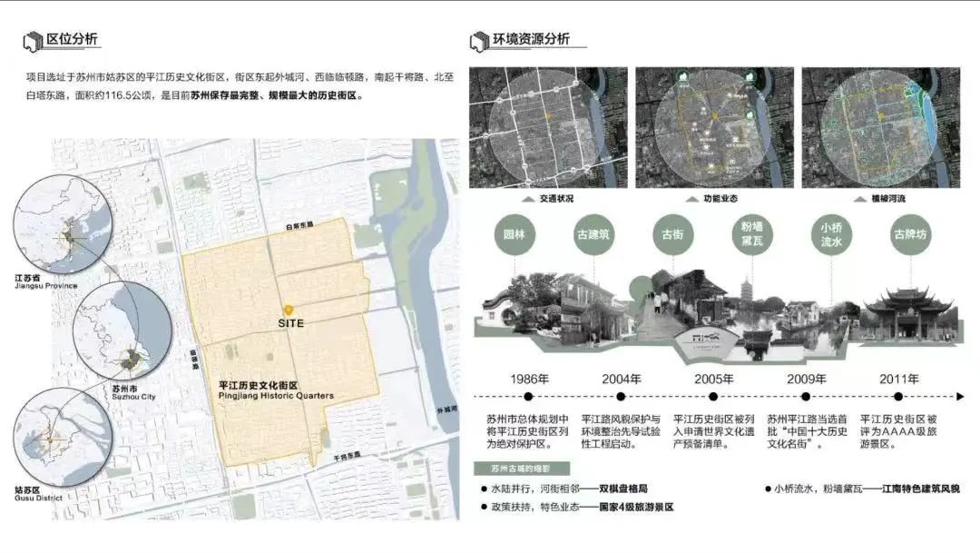The image size is (980, 553).
Task: Click the orange SITE location pin
Action: coord(289,310)
